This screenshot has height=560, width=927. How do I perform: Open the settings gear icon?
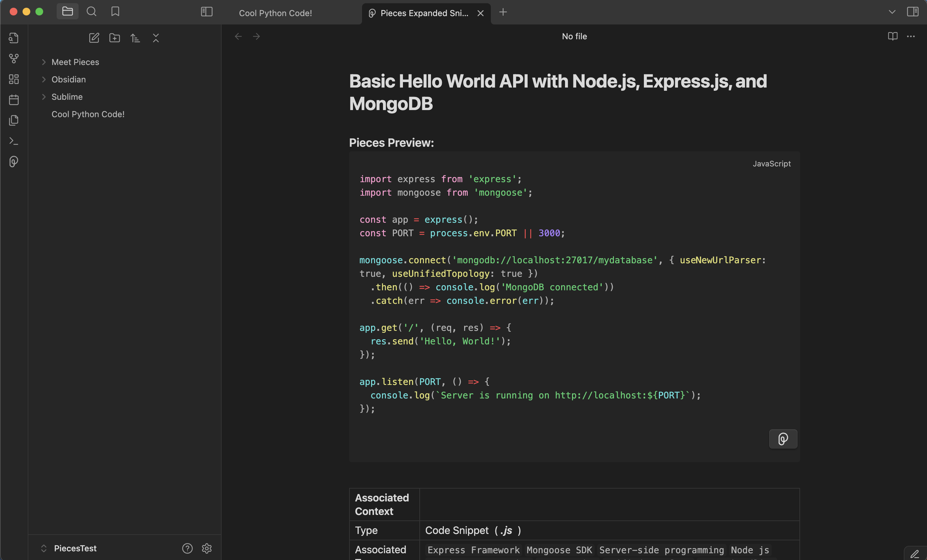pos(206,548)
